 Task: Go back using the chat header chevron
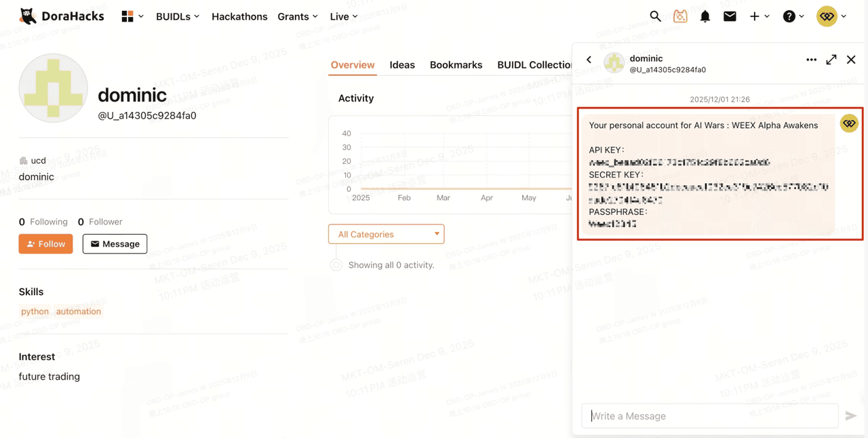(x=589, y=60)
